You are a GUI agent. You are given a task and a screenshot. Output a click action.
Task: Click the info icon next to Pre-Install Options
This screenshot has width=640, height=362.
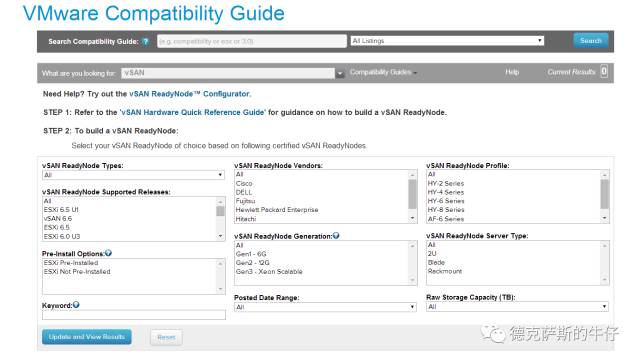[108, 253]
